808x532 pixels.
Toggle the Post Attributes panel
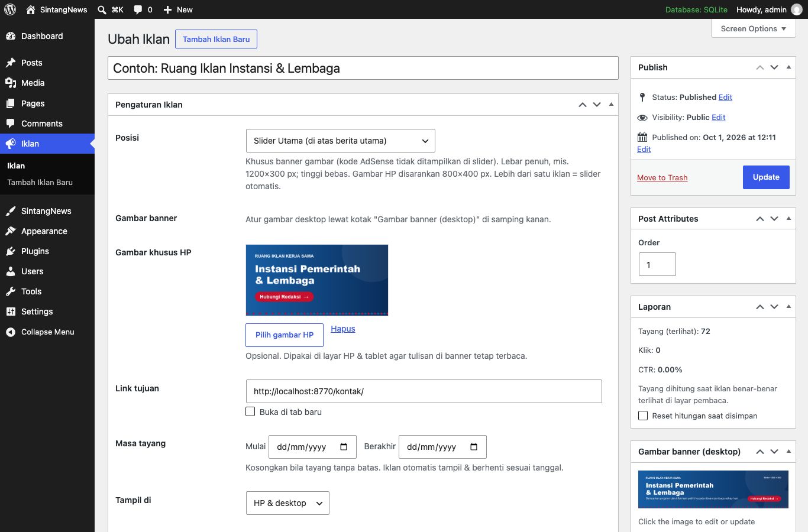pyautogui.click(x=788, y=219)
